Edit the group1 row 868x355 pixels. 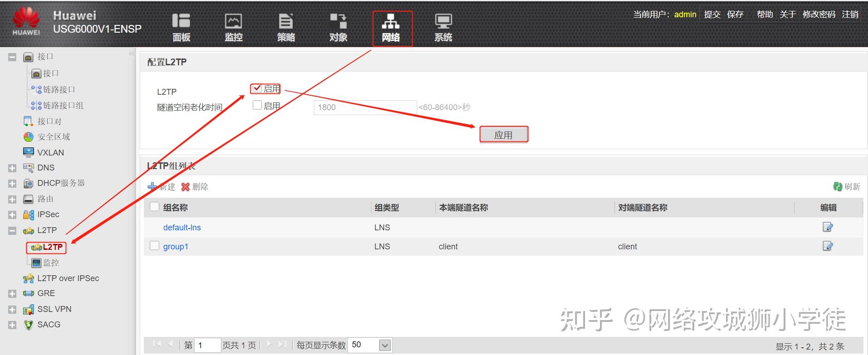click(828, 246)
